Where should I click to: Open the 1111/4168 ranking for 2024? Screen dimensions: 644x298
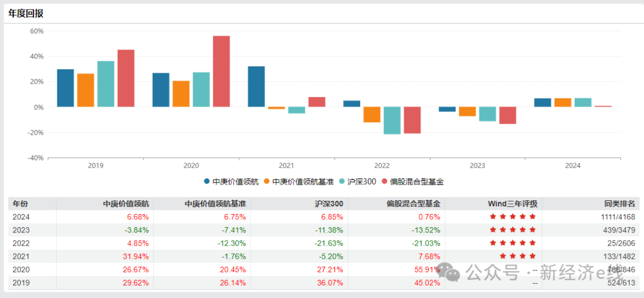[x=617, y=217]
